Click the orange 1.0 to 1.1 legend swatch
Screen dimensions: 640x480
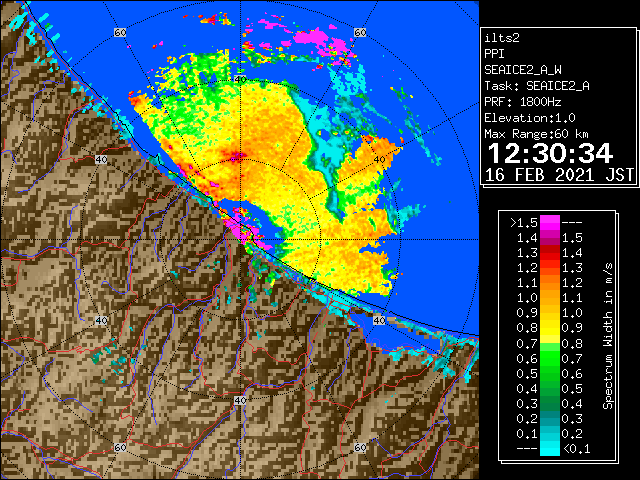click(549, 298)
